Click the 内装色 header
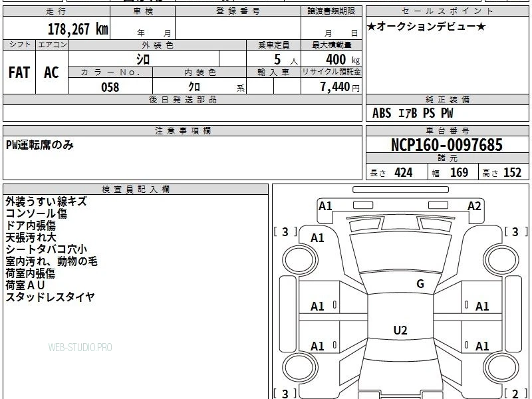Image resolution: width=532 pixels, height=399 pixels. 199,72
